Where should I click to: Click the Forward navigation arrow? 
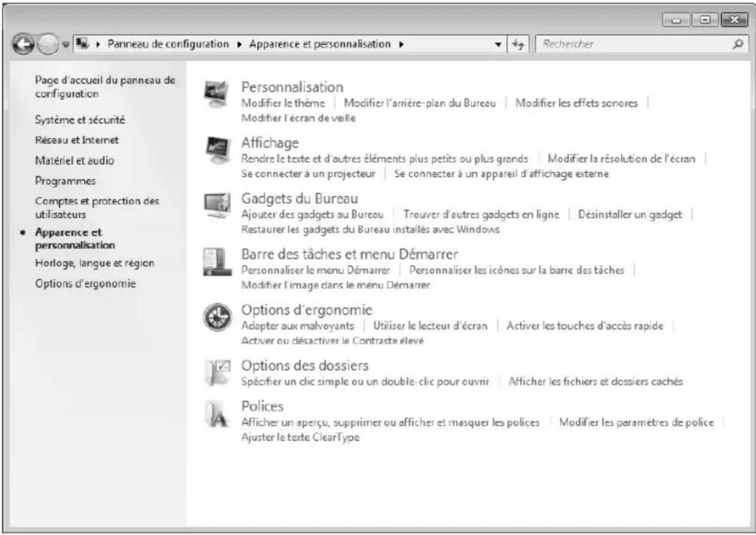pyautogui.click(x=48, y=44)
